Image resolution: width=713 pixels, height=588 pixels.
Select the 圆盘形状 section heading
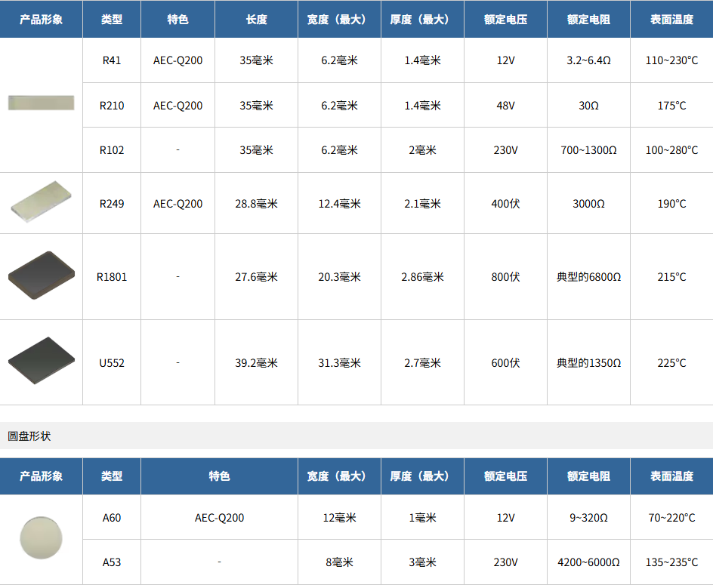[29, 436]
